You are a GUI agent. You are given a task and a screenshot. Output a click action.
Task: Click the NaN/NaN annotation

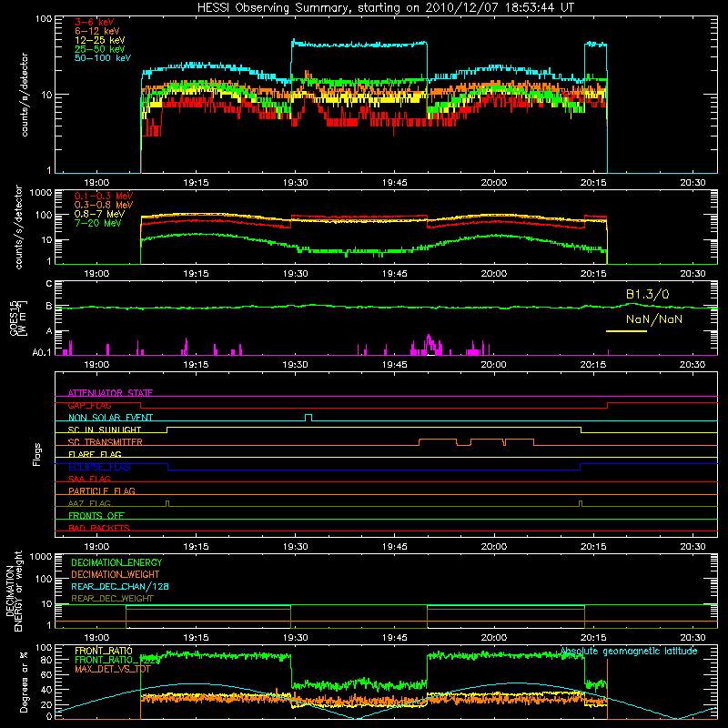653,319
